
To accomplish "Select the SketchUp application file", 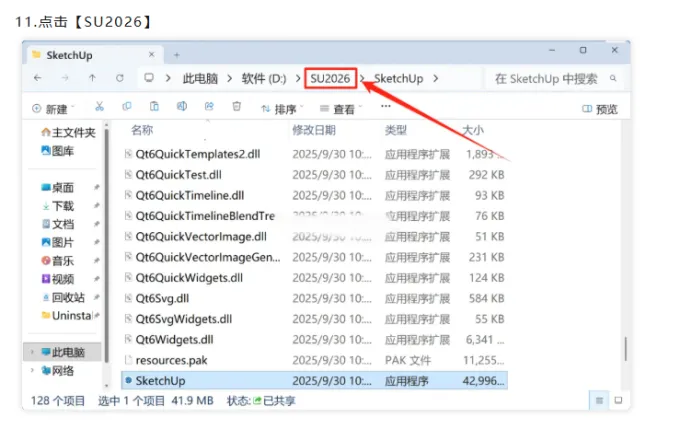I will (x=314, y=380).
